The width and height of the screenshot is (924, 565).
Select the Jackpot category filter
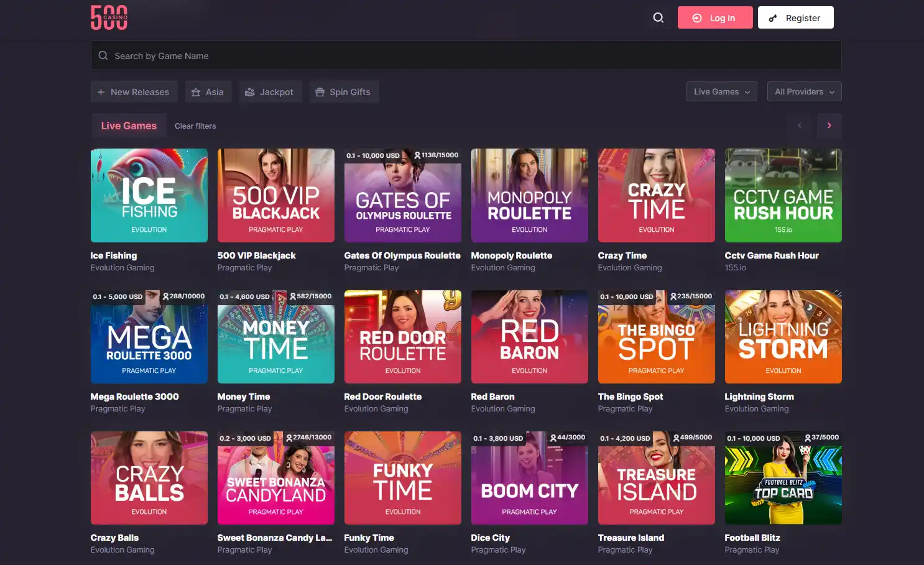(x=270, y=92)
